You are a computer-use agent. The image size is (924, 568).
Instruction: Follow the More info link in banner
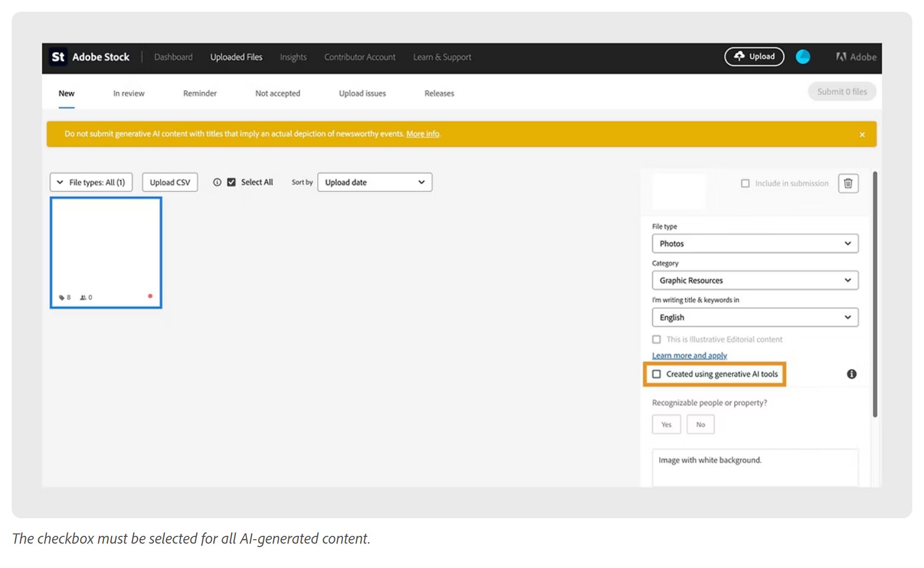point(423,134)
